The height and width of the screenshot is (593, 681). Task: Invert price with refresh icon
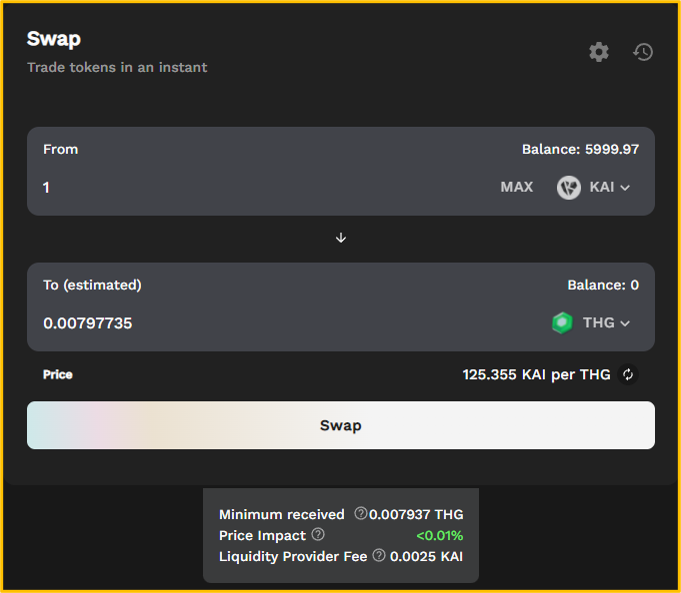coord(628,374)
